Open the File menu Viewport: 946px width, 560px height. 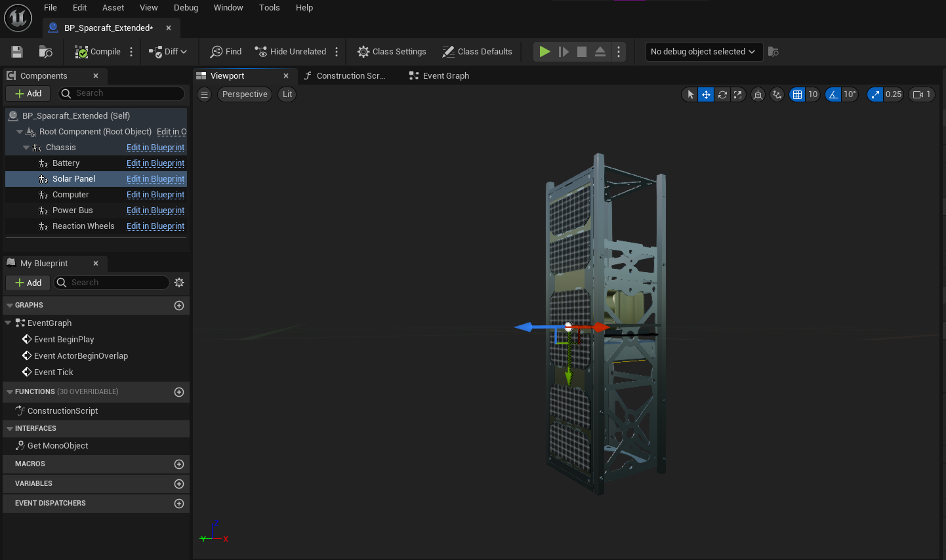pyautogui.click(x=51, y=8)
